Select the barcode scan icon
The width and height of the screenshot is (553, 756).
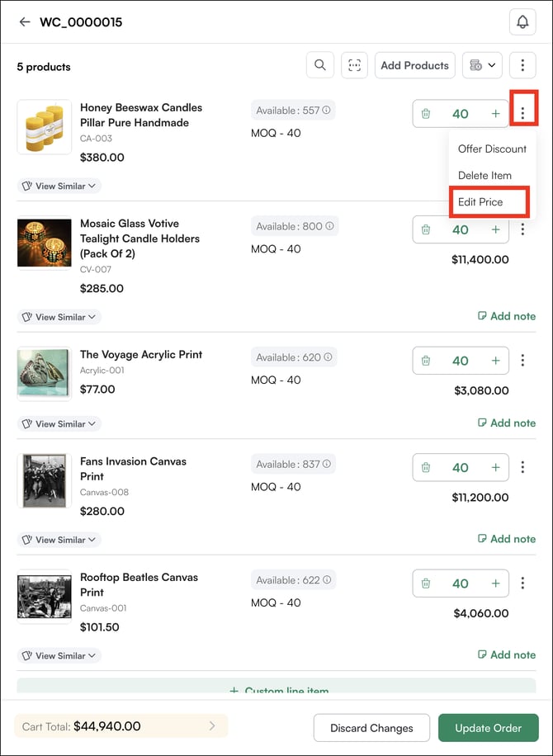[x=355, y=65]
